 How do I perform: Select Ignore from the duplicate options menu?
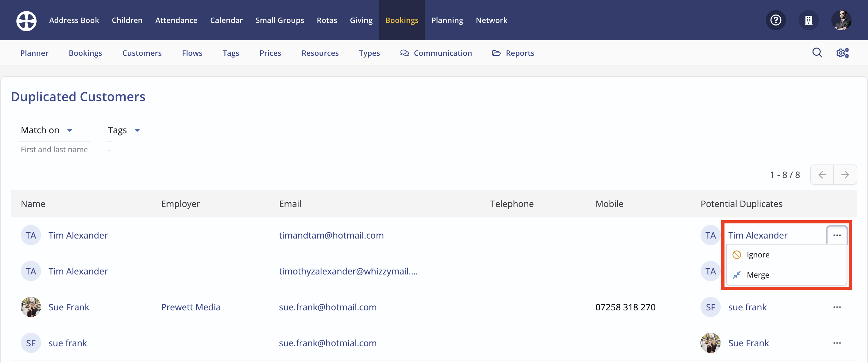coord(758,255)
